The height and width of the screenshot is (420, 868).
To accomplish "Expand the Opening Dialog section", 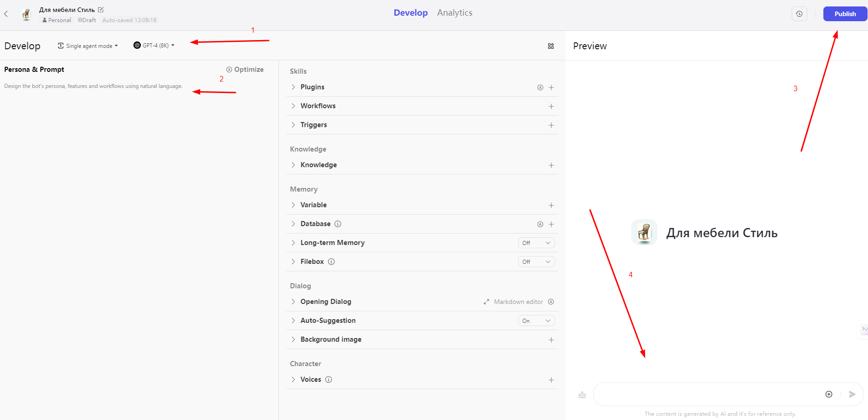I will coord(293,302).
